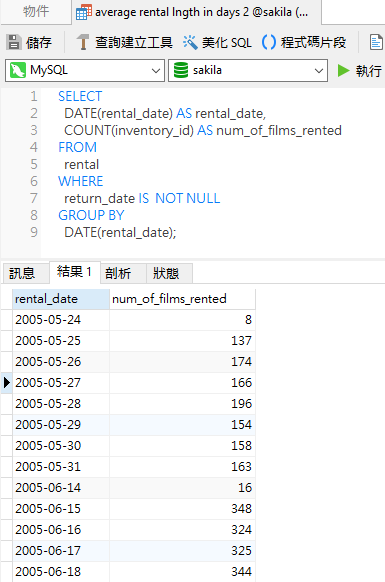This screenshot has height=582, width=385.
Task: Switch to the Objects (物件) tab
Action: (36, 12)
